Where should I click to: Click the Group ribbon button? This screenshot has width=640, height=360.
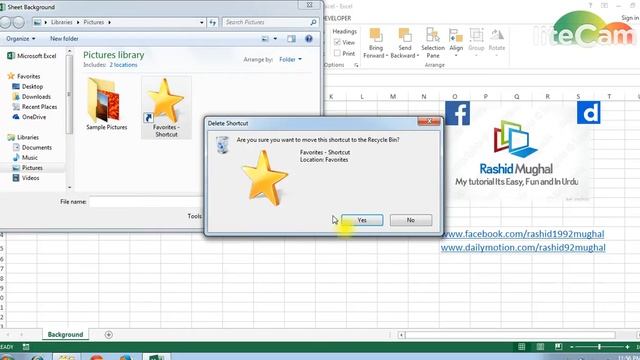click(x=476, y=42)
